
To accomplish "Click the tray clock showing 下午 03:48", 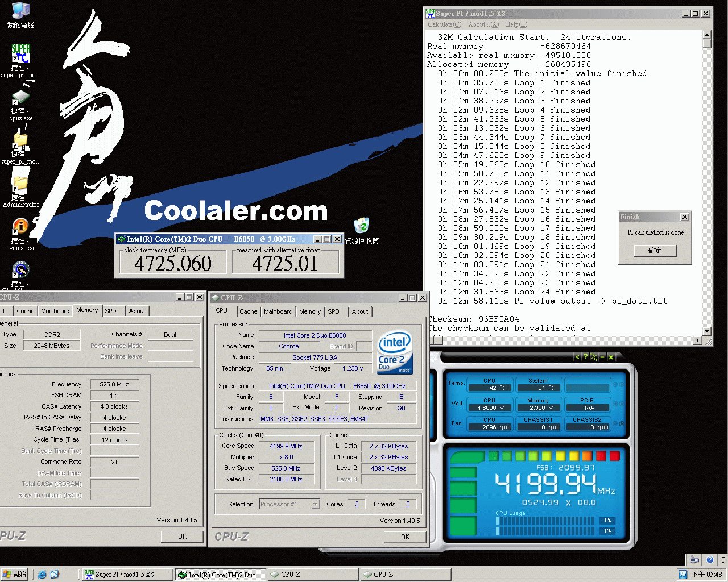I will point(707,575).
